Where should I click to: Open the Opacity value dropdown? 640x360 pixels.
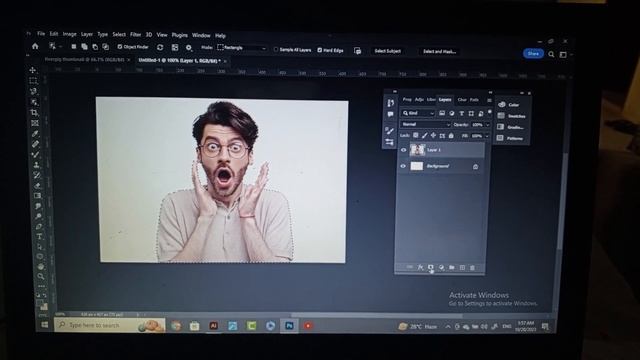(x=487, y=125)
